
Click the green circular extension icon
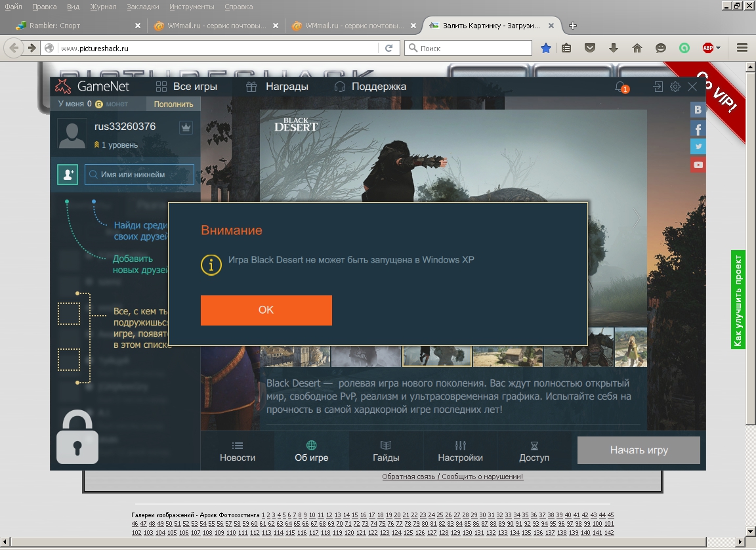[x=684, y=48]
